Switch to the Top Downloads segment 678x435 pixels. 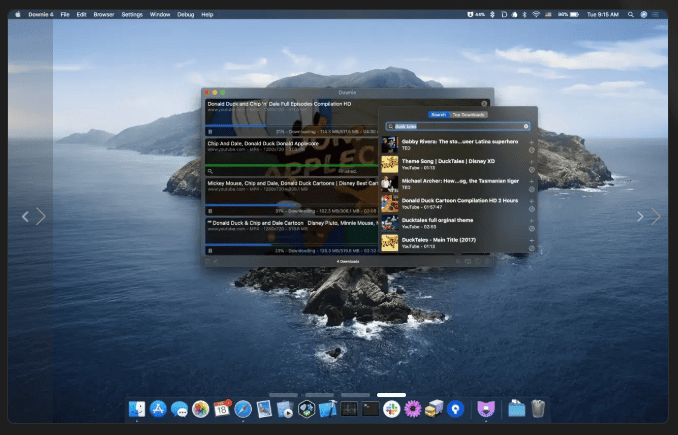pos(468,115)
